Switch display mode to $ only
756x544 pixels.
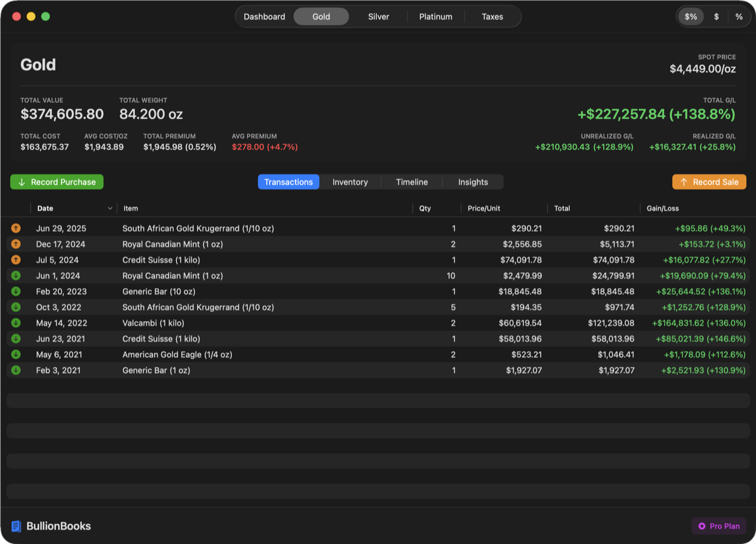tap(716, 17)
